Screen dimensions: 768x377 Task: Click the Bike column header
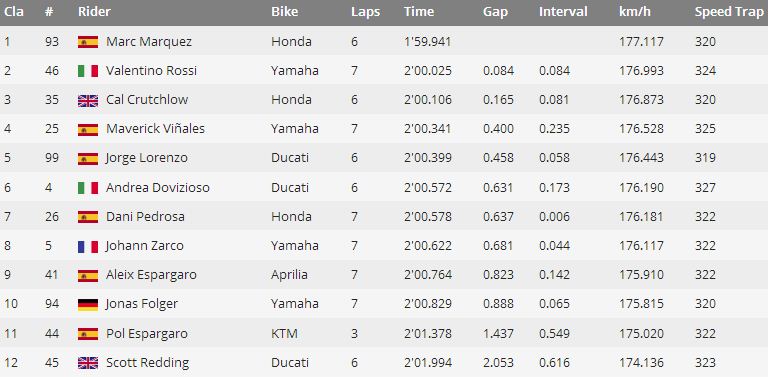pos(285,12)
